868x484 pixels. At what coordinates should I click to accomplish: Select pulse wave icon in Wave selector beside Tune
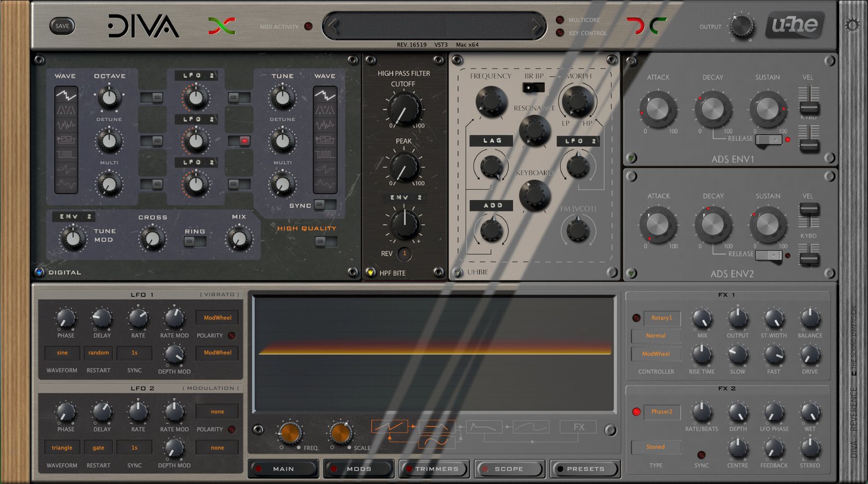click(325, 154)
